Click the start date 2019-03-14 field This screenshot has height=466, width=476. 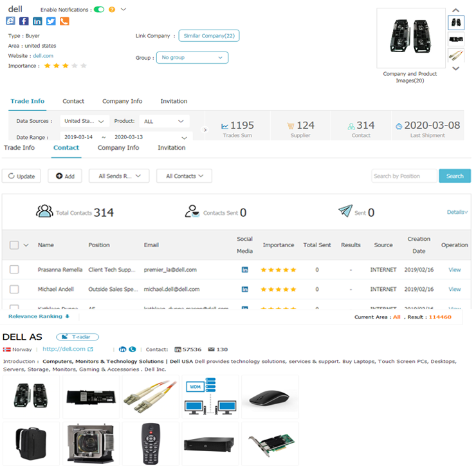click(78, 137)
